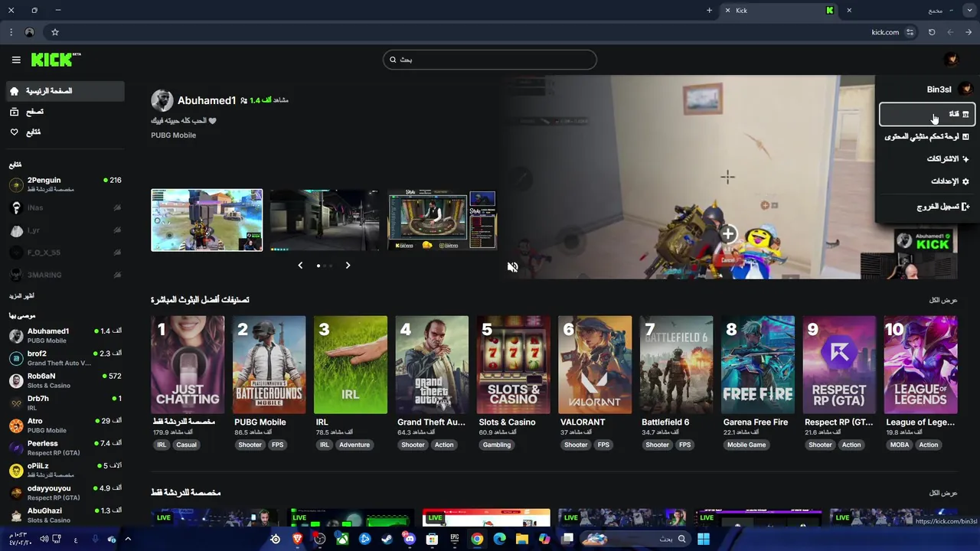The image size is (980, 551).
Task: Show previous featured stream with left chevron
Action: coord(300,265)
